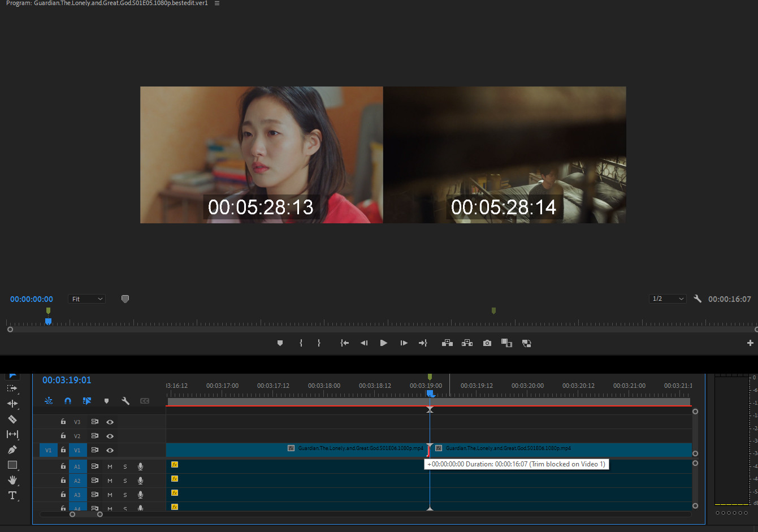Image resolution: width=758 pixels, height=532 pixels.
Task: Select the Pen tool
Action: pyautogui.click(x=12, y=449)
